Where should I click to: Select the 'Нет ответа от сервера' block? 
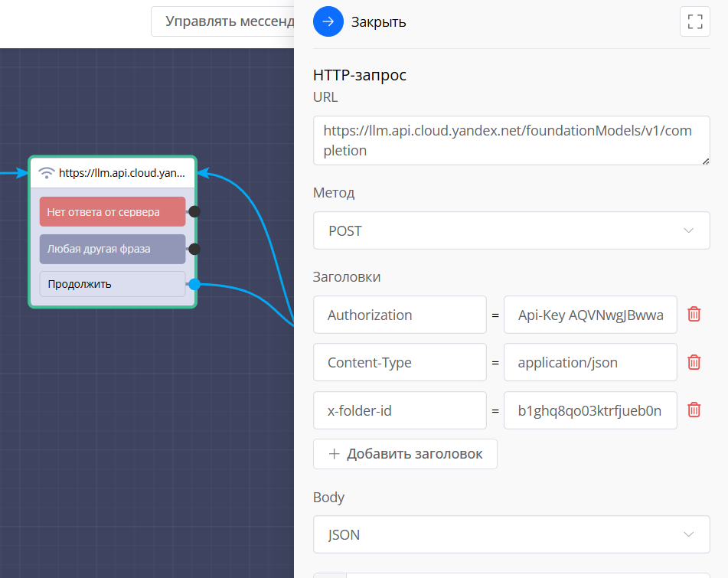[x=112, y=212]
